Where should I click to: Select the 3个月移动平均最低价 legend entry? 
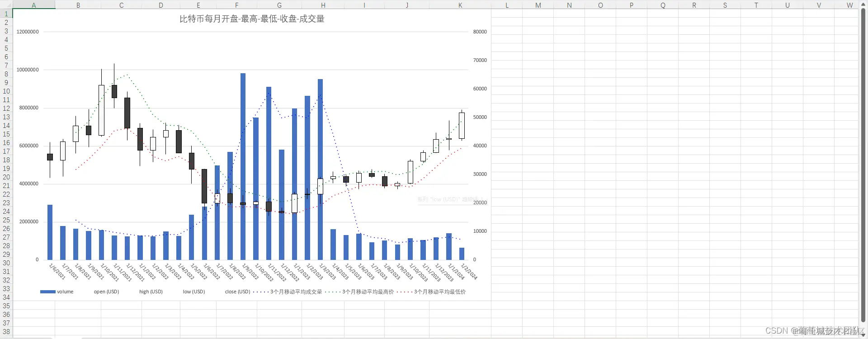[x=431, y=292]
